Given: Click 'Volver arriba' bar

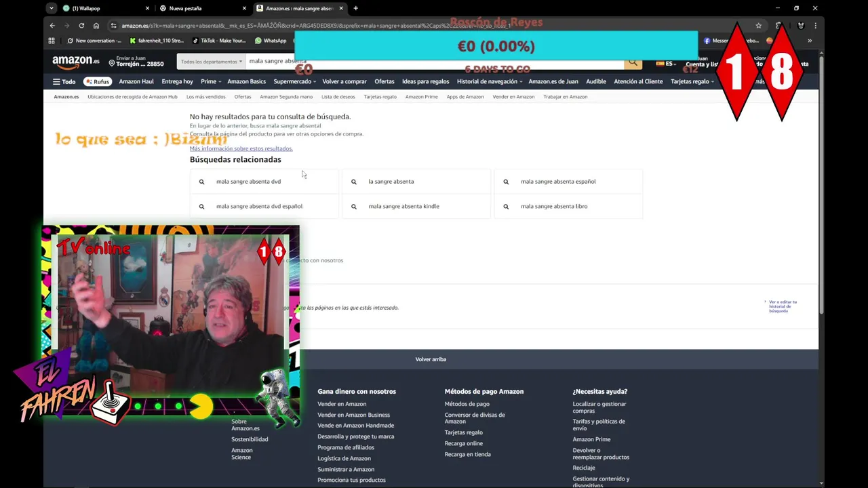Looking at the screenshot, I should (431, 359).
